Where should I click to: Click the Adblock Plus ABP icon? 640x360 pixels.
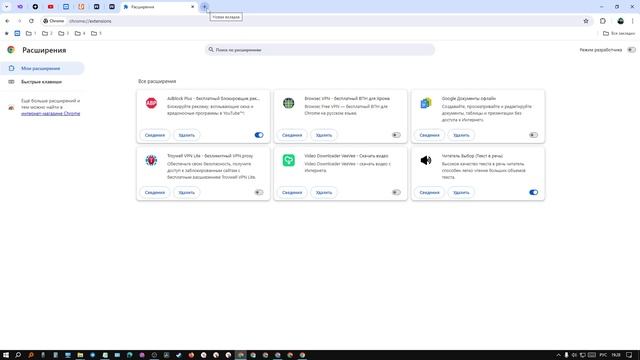click(x=151, y=103)
